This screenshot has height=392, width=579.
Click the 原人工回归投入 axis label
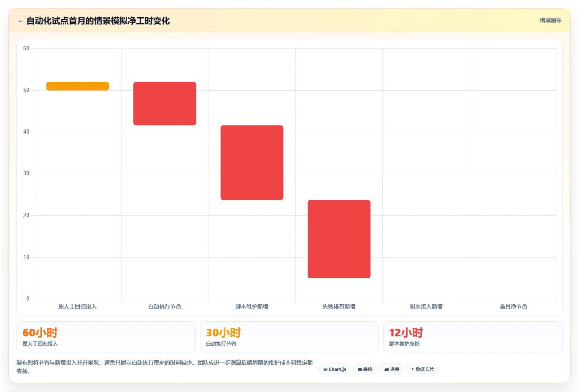pos(78,306)
